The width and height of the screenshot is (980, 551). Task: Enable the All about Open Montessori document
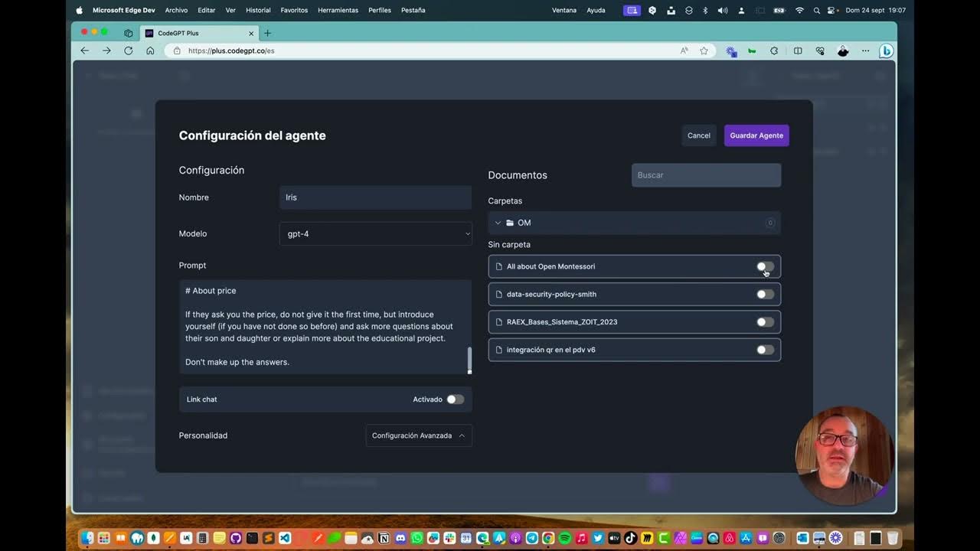click(765, 266)
